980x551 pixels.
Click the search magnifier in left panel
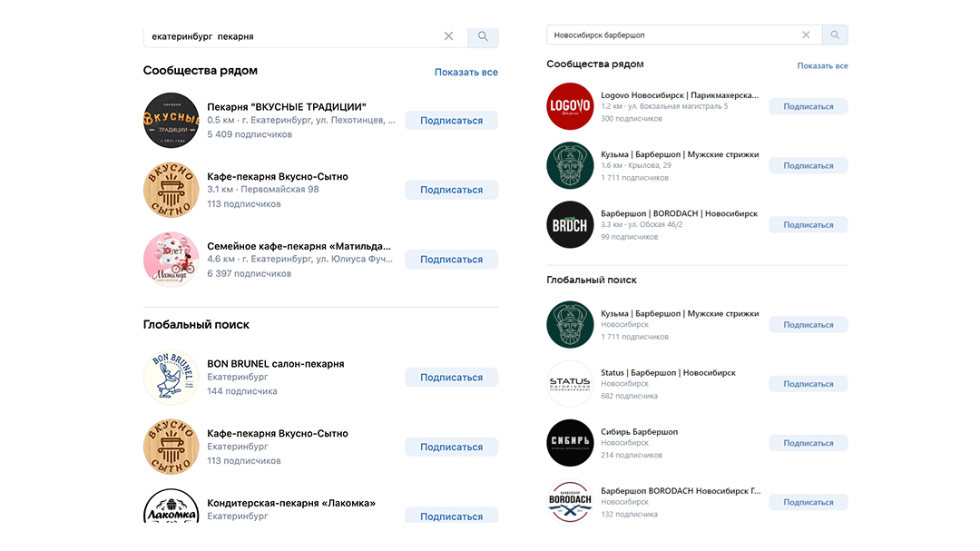coord(483,36)
